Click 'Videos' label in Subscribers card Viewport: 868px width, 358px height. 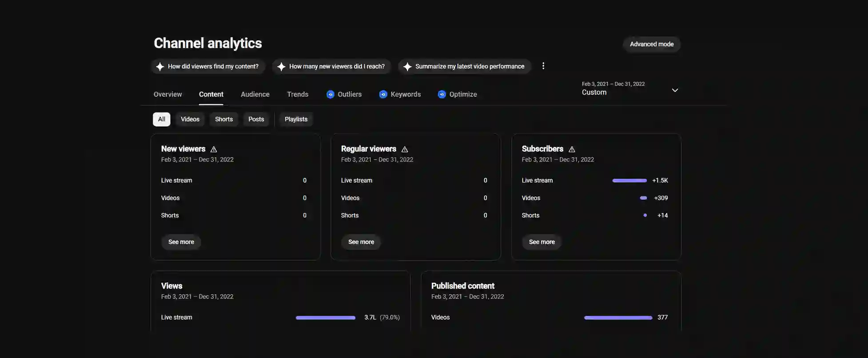click(531, 198)
